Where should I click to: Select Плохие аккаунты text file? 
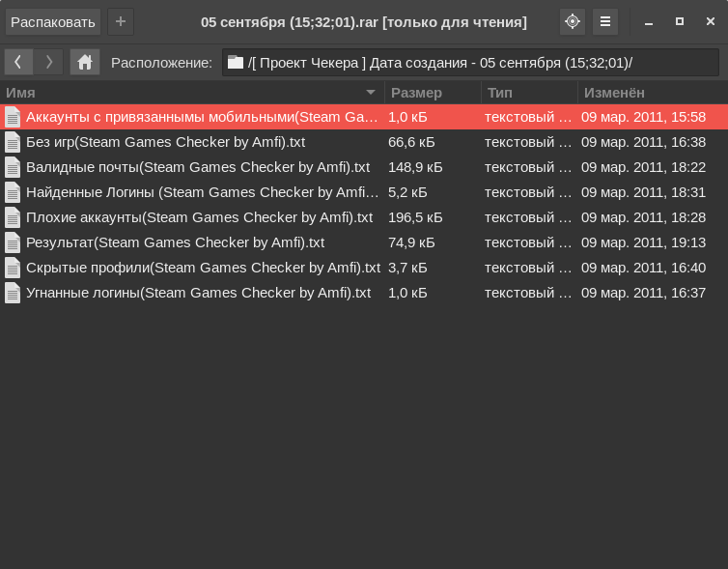click(x=199, y=217)
